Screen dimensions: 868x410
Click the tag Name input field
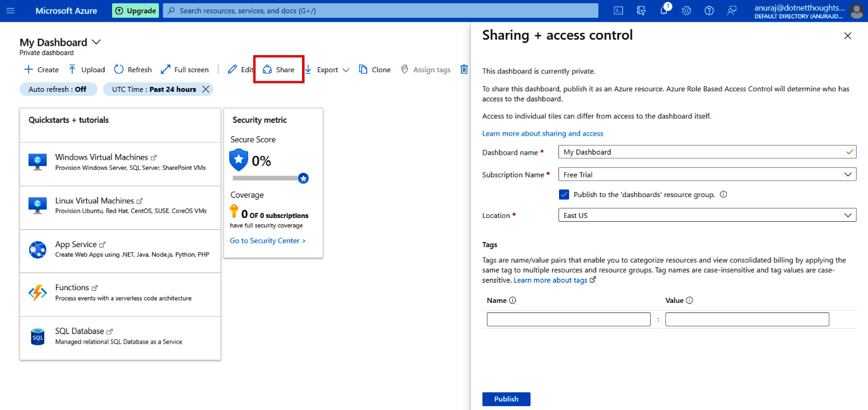[569, 319]
